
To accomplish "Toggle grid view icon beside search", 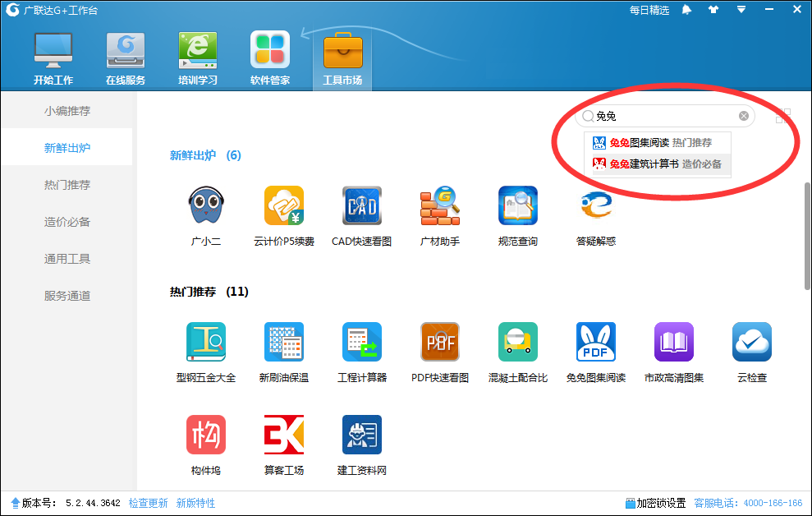I will point(783,116).
